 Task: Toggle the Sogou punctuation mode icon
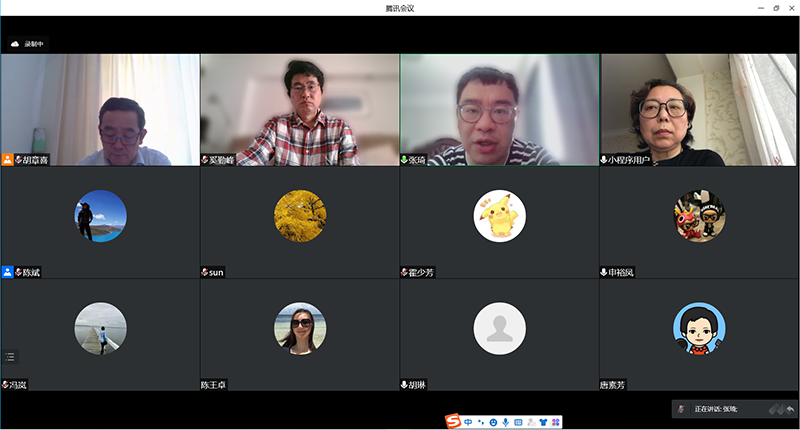click(x=481, y=422)
